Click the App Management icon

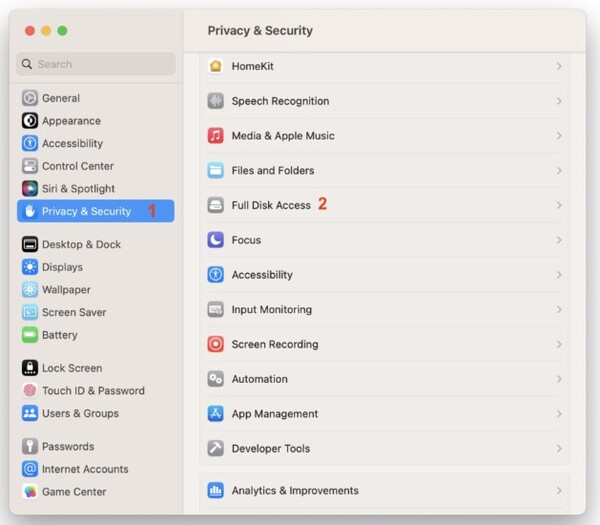215,414
